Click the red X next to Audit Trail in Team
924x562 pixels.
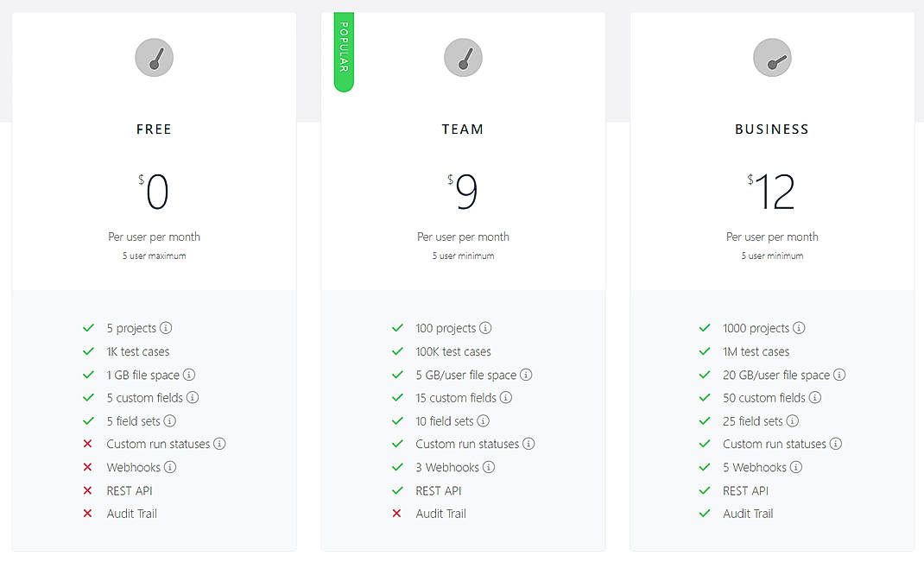tap(397, 514)
